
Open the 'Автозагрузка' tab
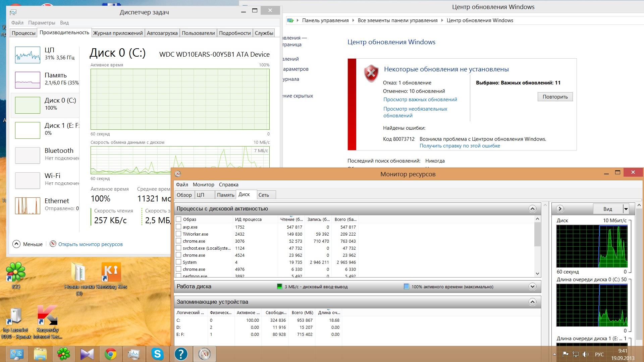coord(162,33)
